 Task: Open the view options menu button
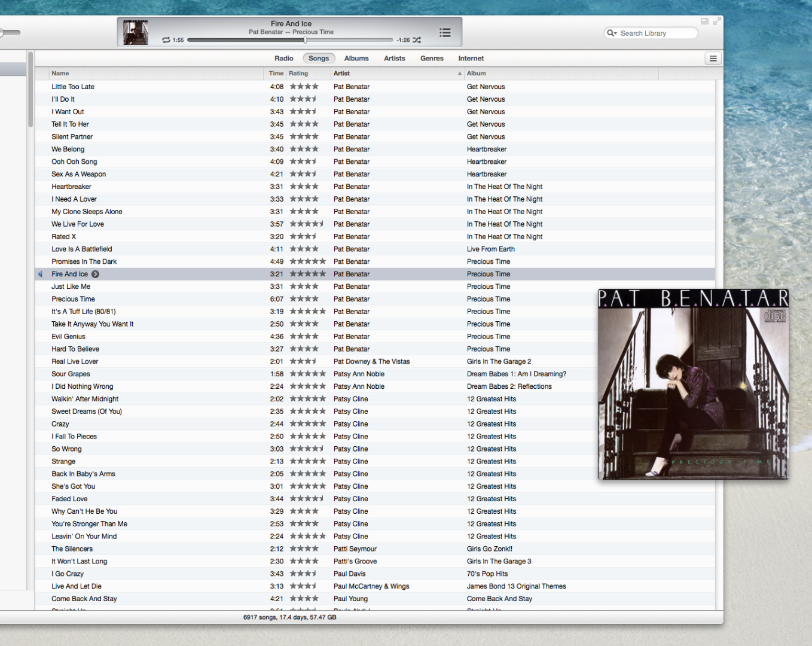tap(713, 58)
